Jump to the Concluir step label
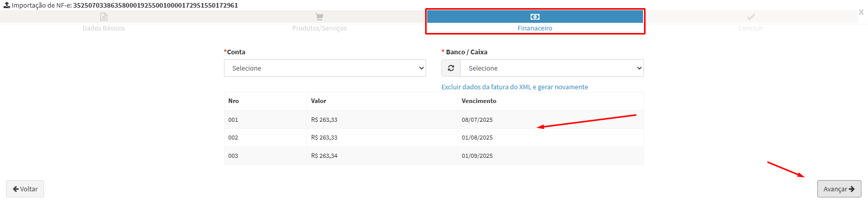The width and height of the screenshot is (868, 204). tap(750, 28)
